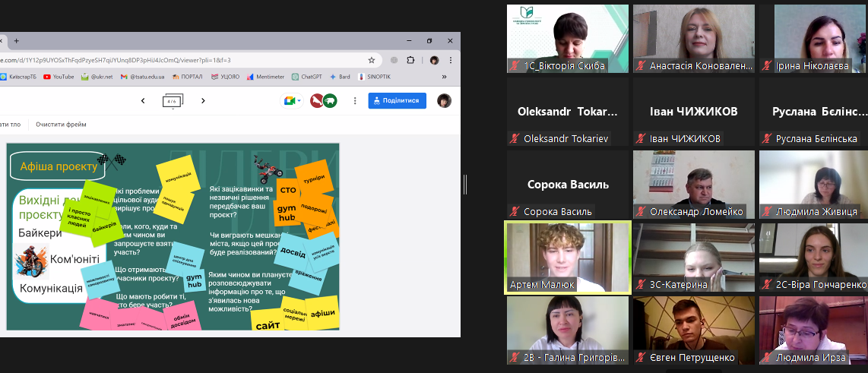The image size is (868, 373).
Task: Open the Chrome extensions puzzle icon
Action: tap(410, 60)
